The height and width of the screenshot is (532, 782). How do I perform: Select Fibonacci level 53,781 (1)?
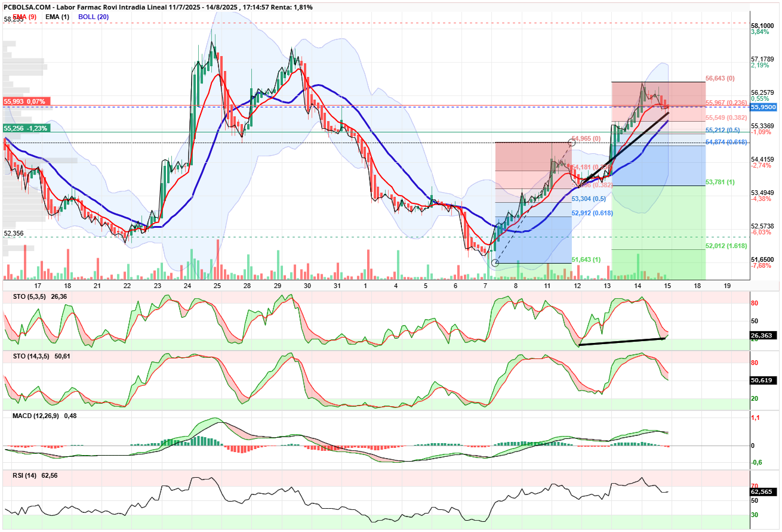pos(720,181)
